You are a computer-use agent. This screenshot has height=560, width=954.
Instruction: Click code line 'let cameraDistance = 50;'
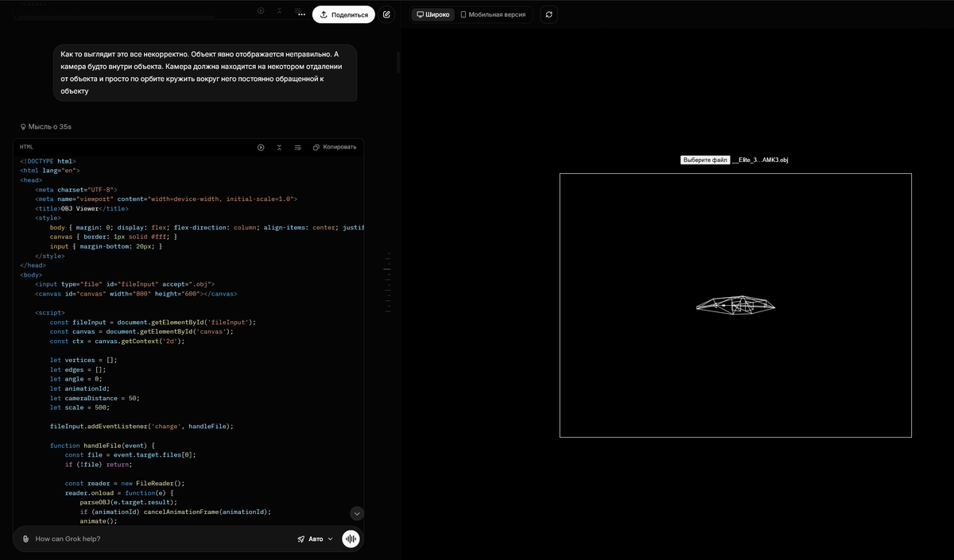[x=95, y=398]
